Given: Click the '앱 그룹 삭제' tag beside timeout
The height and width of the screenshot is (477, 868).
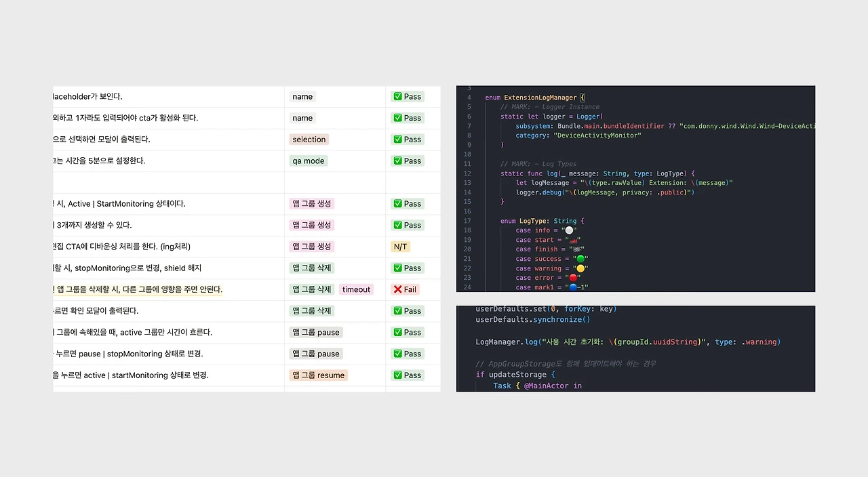Looking at the screenshot, I should click(312, 289).
